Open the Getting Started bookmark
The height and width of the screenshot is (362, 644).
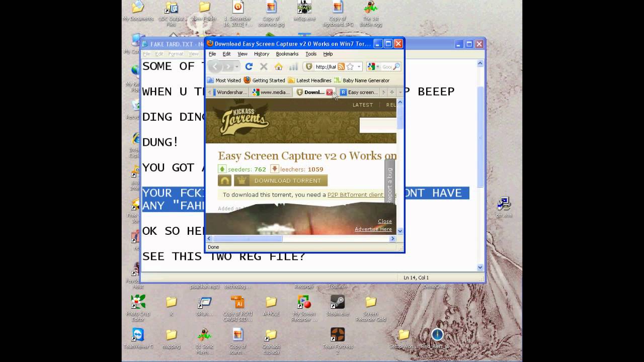point(264,80)
